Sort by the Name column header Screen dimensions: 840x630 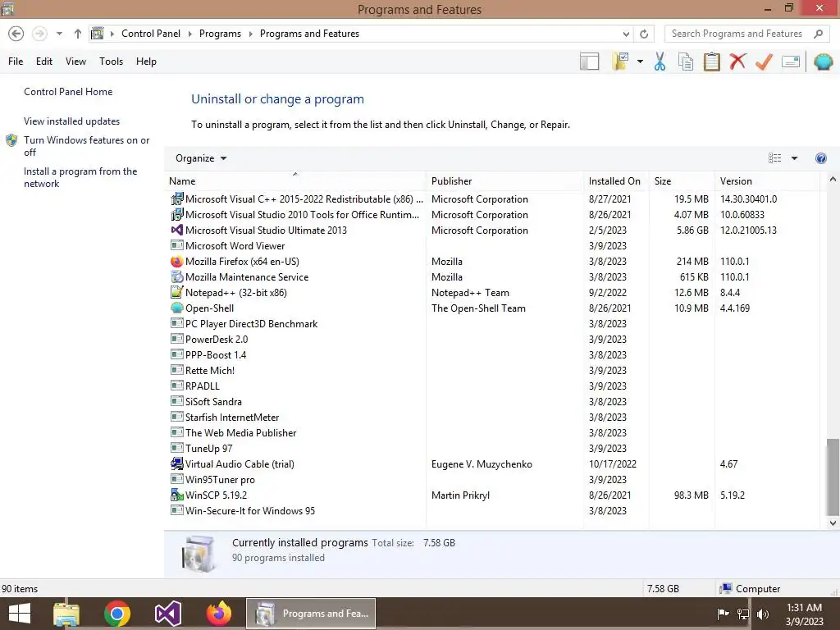pyautogui.click(x=296, y=181)
